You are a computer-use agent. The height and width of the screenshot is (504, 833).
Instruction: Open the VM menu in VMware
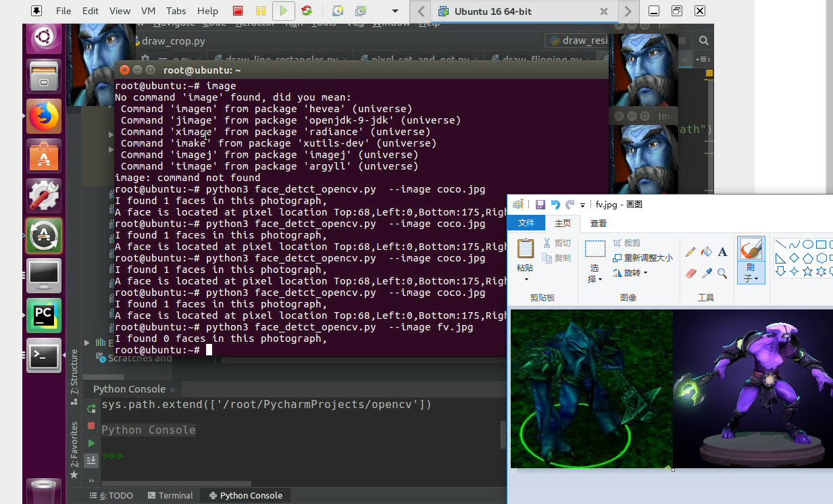point(148,11)
